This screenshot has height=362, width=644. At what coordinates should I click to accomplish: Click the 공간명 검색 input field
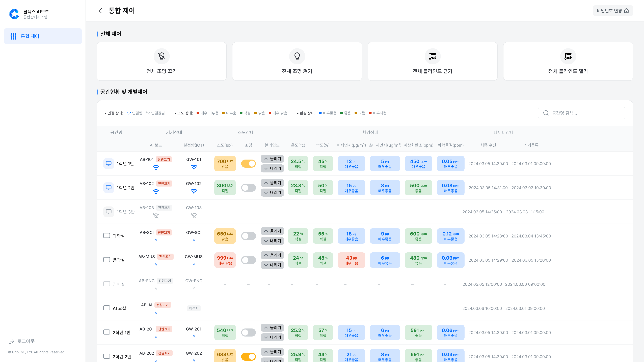[581, 113]
